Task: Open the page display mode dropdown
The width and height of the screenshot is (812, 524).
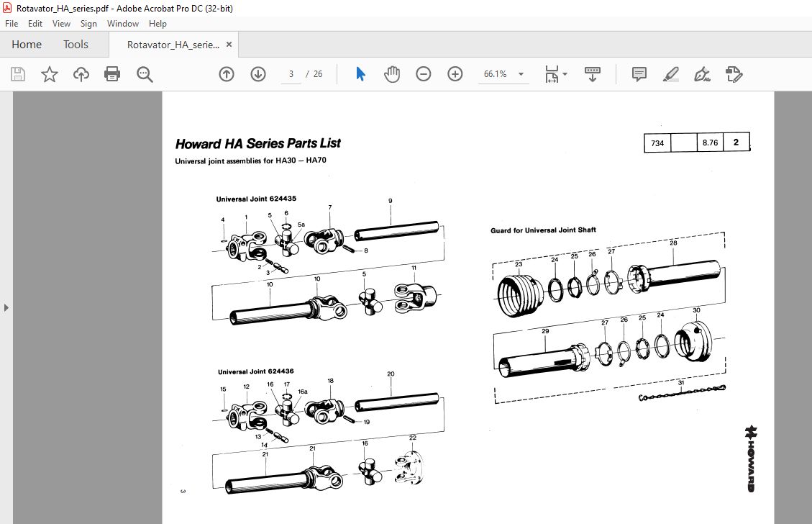Action: (555, 73)
